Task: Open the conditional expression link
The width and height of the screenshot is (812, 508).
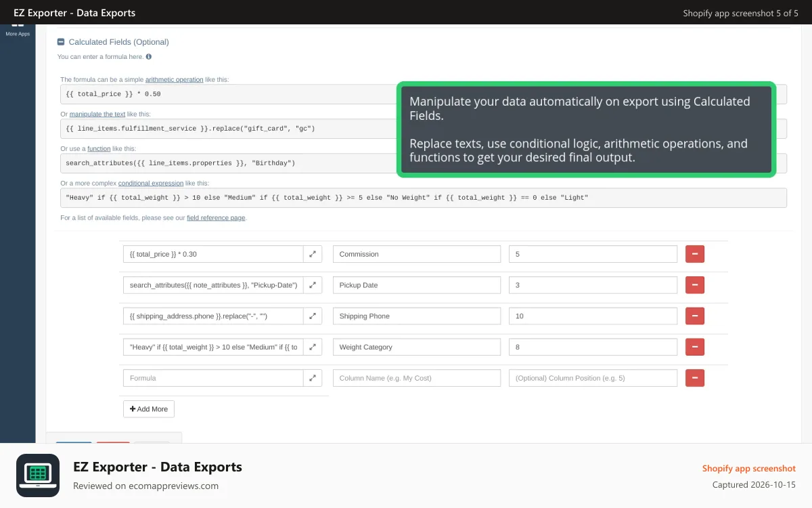Action: (x=151, y=183)
